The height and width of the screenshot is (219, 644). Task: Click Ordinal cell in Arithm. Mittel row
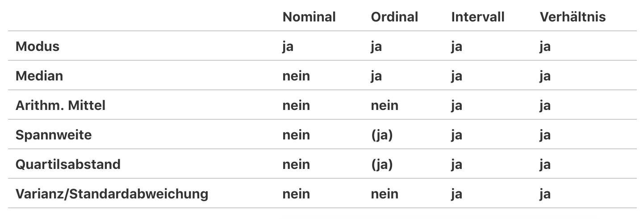pos(384,105)
